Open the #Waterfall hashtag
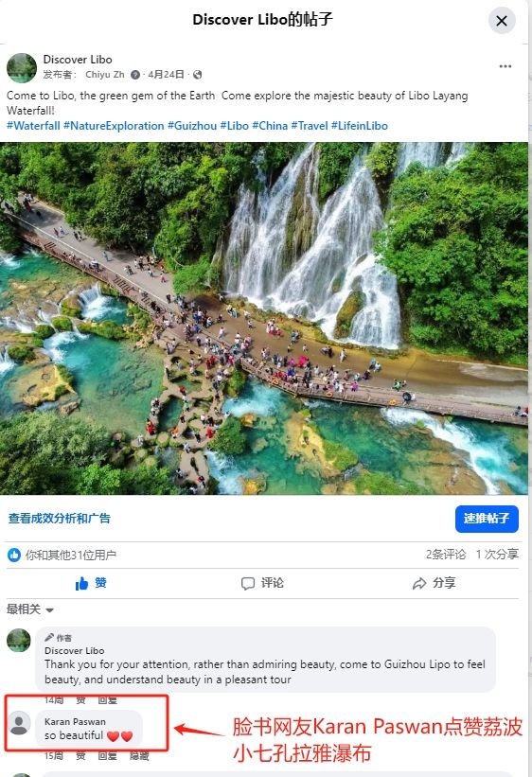The width and height of the screenshot is (532, 777). [x=33, y=126]
